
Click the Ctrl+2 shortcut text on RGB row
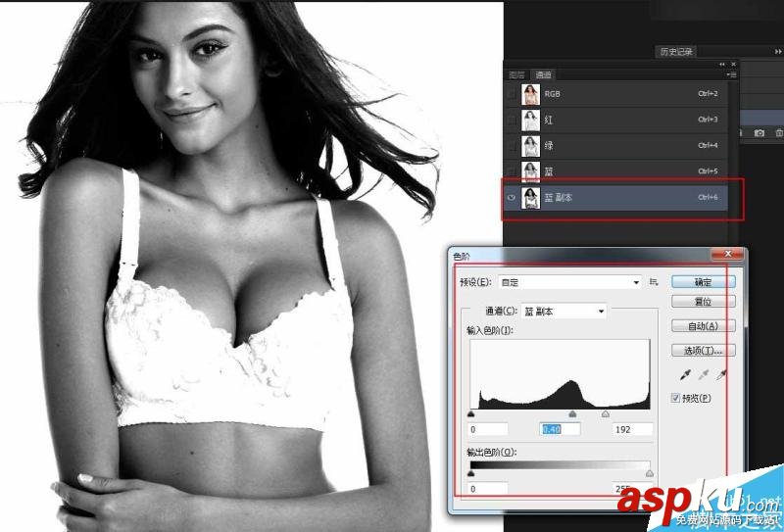[708, 93]
